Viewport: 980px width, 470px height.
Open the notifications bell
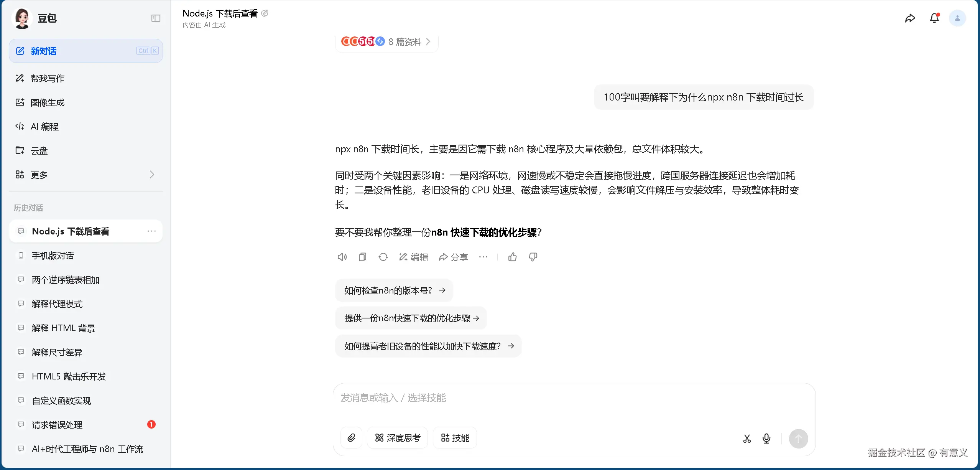(934, 18)
